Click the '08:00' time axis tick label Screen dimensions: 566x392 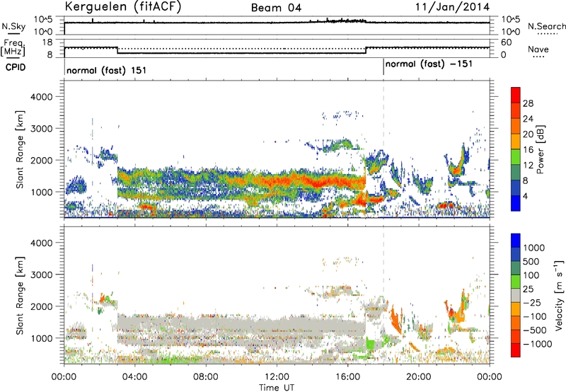(206, 377)
